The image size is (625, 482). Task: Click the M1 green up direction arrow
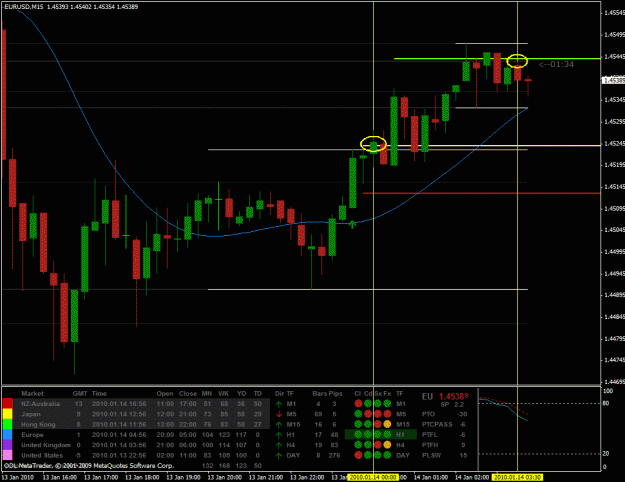coord(279,404)
